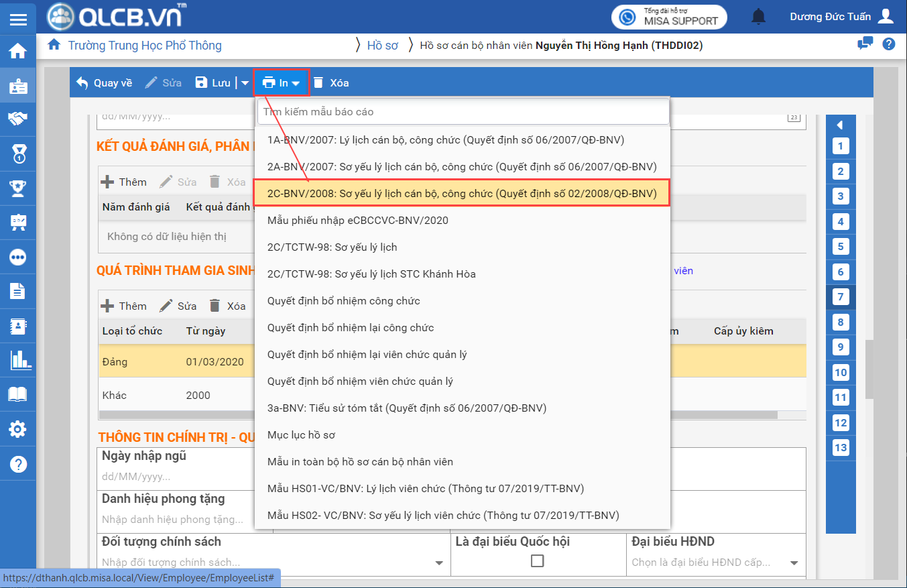Toggle the Là đại biểu Quốc hội checkbox
Viewport: 907px width, 588px height.
click(x=537, y=561)
